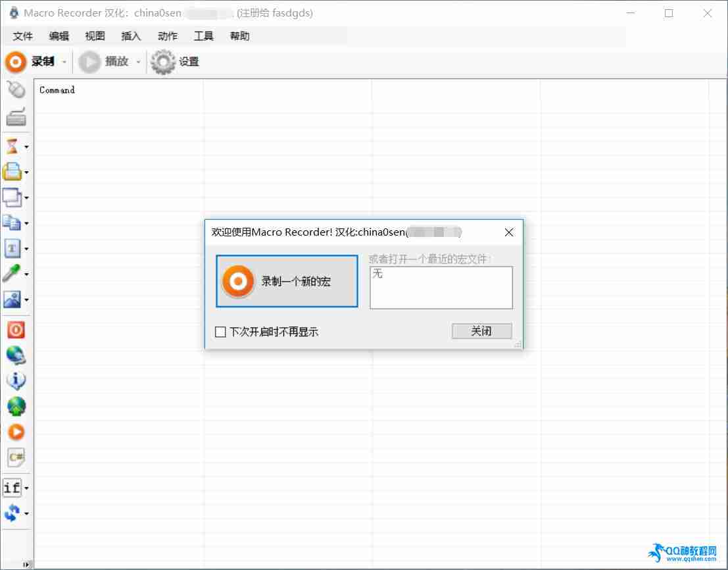This screenshot has height=570, width=728.
Task: Click the red square 'O' icon
Action: pyautogui.click(x=16, y=330)
